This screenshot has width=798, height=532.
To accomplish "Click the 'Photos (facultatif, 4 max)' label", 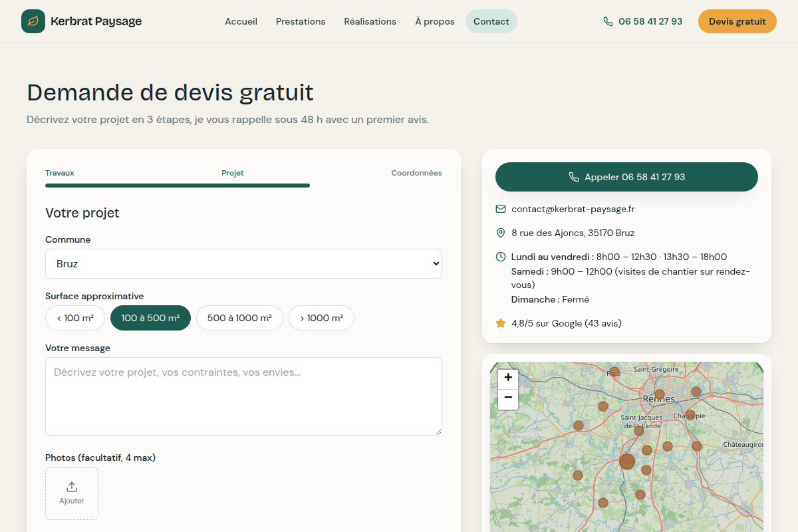I will coord(100,458).
